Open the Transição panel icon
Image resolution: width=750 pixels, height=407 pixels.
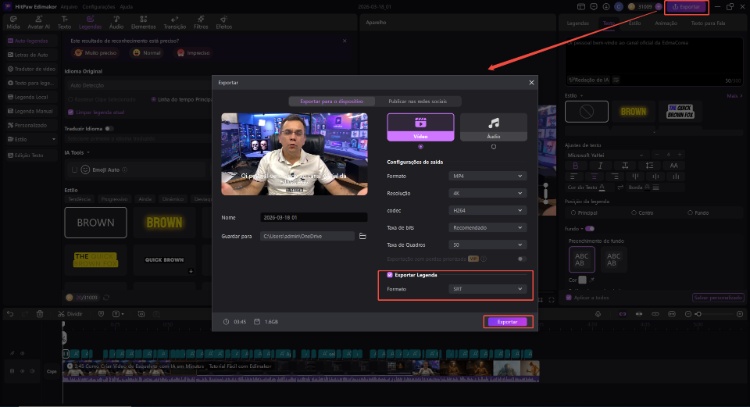pos(174,23)
